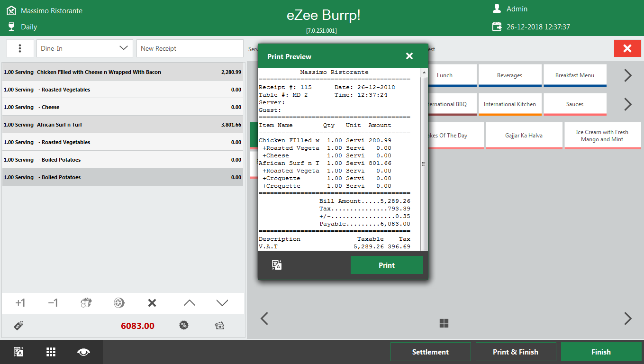Add Ice Cream with Fresh Mango and Mint

(x=602, y=136)
